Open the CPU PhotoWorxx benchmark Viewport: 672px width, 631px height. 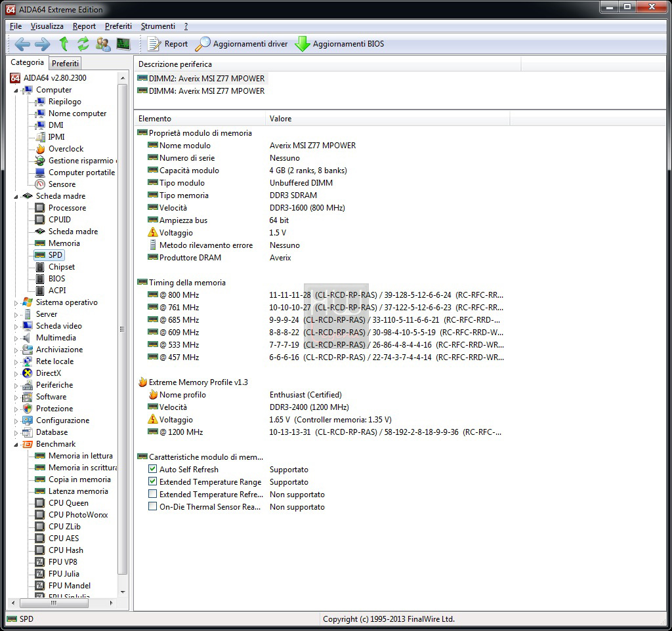pos(78,515)
